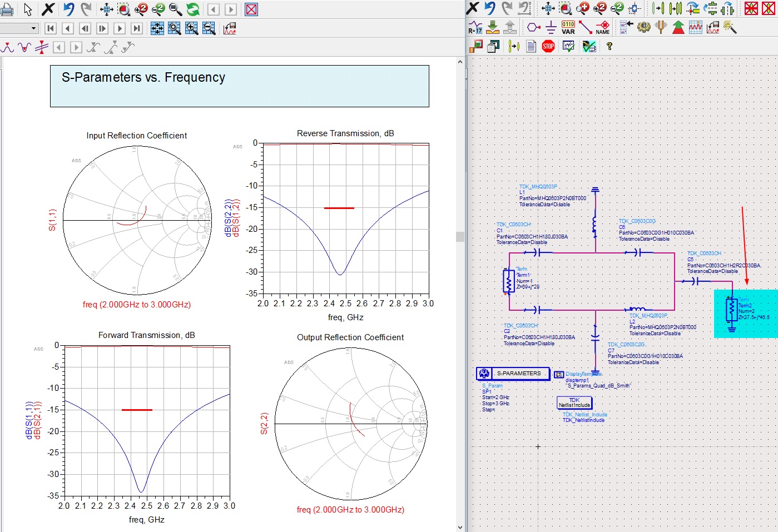778x532 pixels.
Task: Click scroll-down arrow of data display scrollbar
Action: tap(460, 527)
